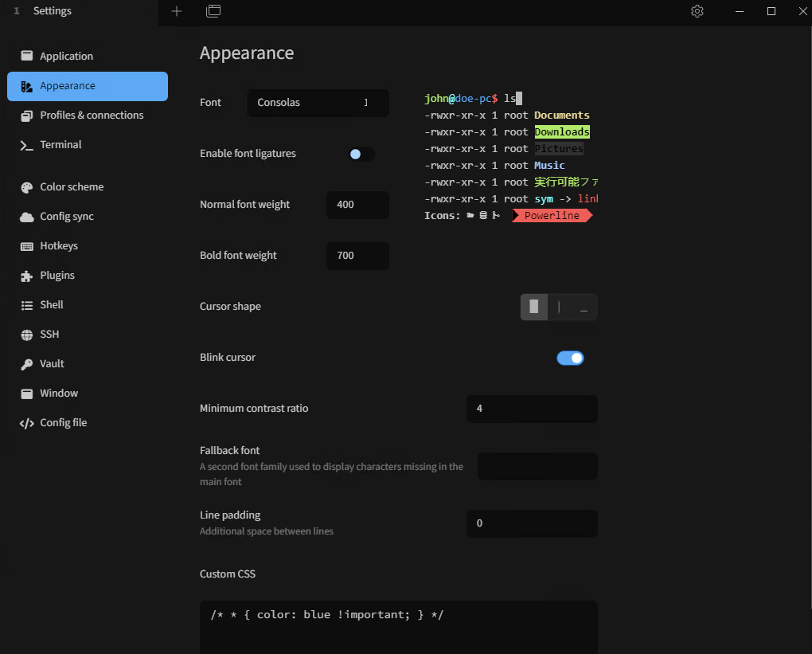Click the Config file code icon
This screenshot has width=812, height=654.
26,424
